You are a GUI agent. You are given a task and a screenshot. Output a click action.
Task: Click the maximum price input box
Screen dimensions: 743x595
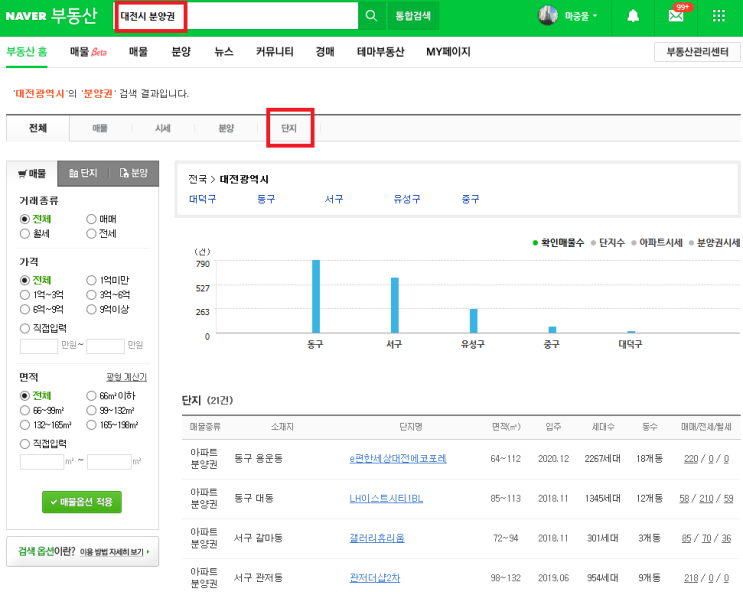point(105,346)
